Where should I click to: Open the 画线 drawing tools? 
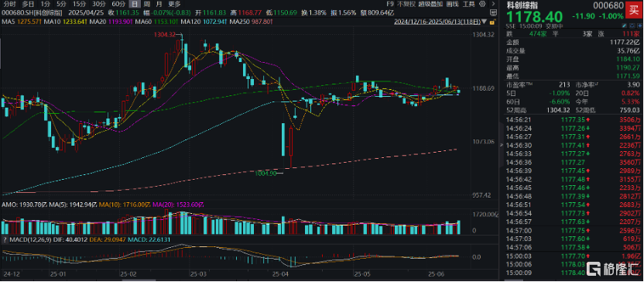tap(452, 4)
